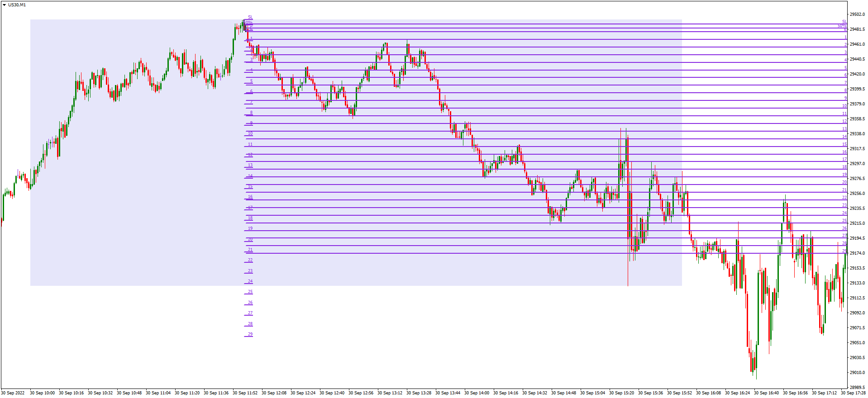Screen dimensions: 868x398
Task: Click the 29133.0 price axis label
Action: tap(857, 283)
